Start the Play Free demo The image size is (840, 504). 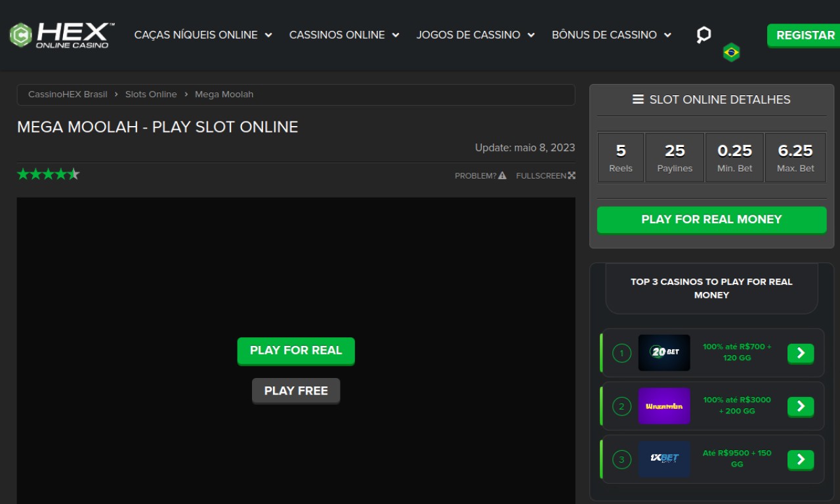[296, 390]
